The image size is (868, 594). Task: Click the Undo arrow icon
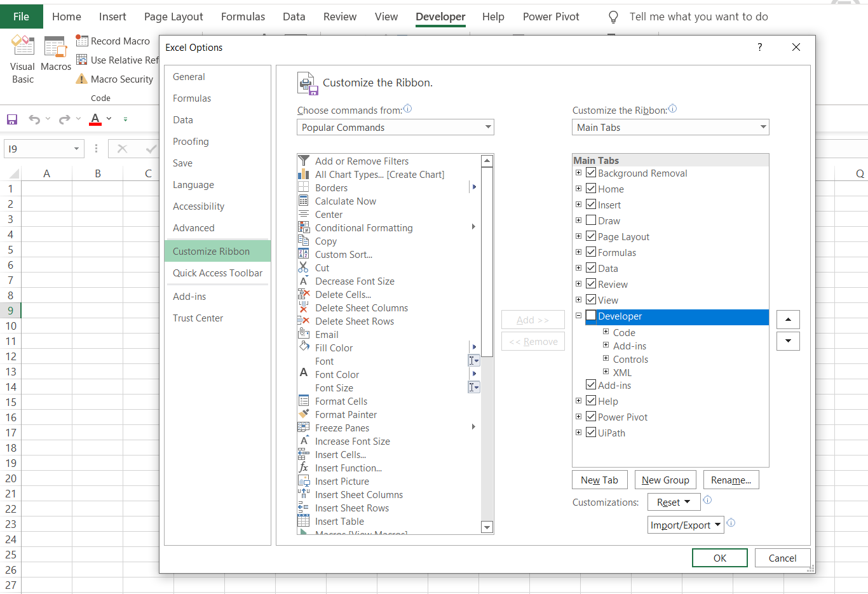click(34, 119)
